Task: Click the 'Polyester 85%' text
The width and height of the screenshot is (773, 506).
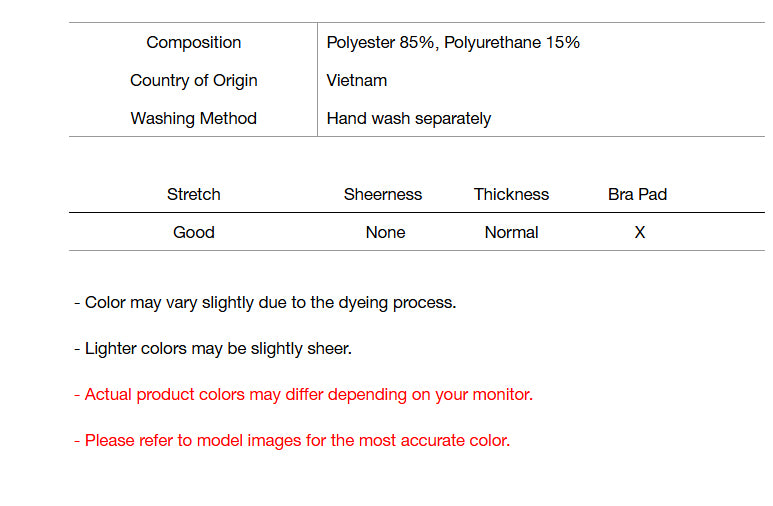Action: tap(383, 42)
